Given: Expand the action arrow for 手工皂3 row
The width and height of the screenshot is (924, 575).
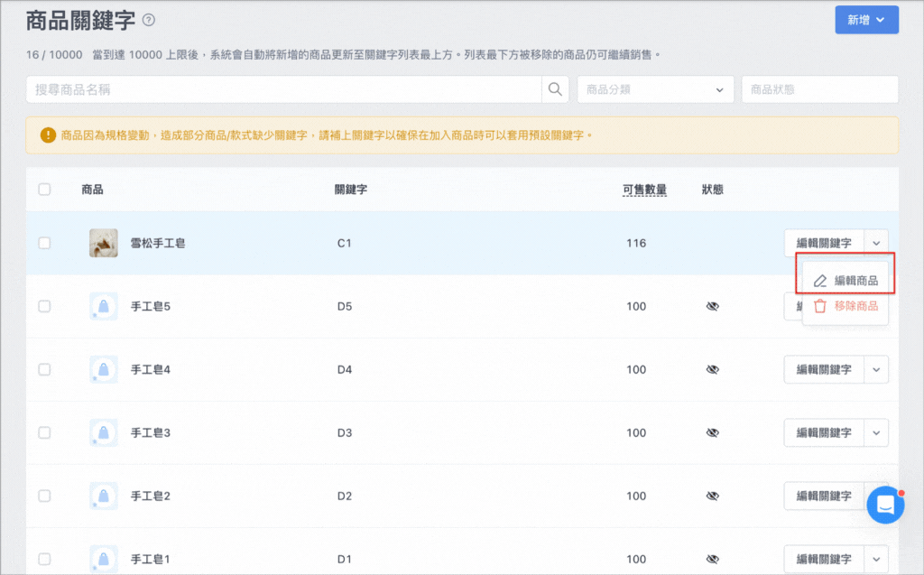Looking at the screenshot, I should click(876, 432).
